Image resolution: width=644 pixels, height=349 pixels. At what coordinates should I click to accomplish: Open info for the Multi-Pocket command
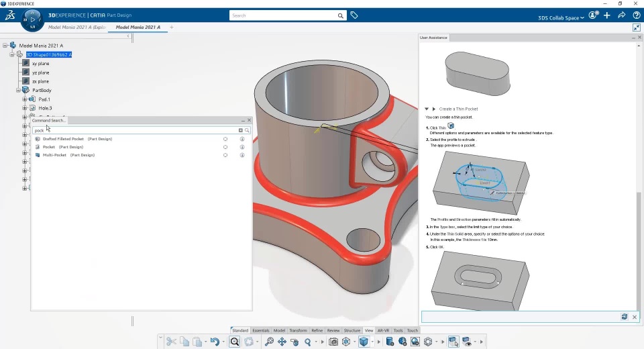click(242, 155)
